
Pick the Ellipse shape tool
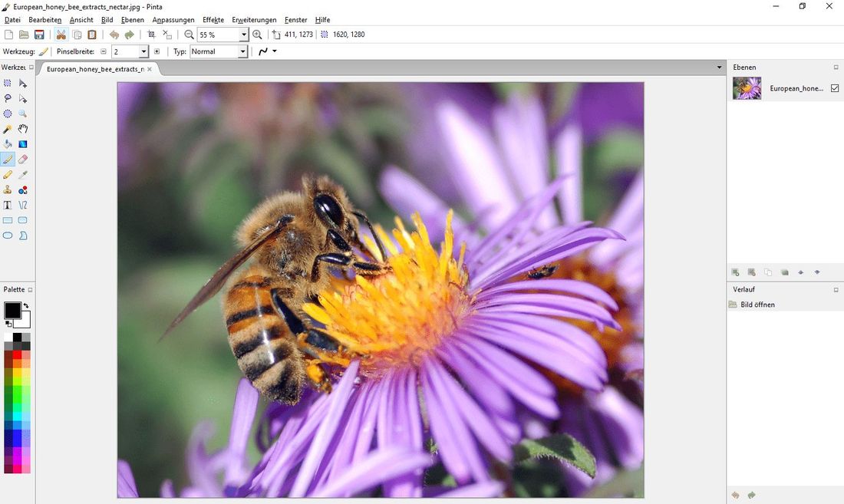(x=8, y=236)
